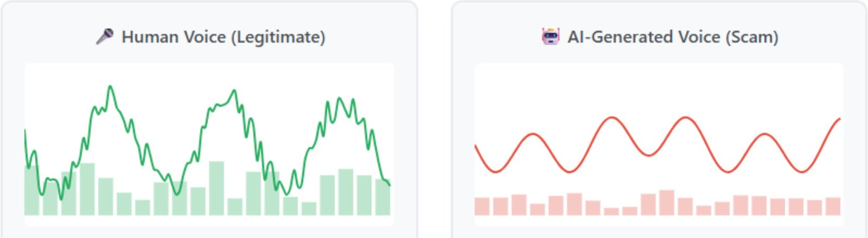Click the second major peak of the green waveform
Viewport: 868px width, 238px height.
235,91
